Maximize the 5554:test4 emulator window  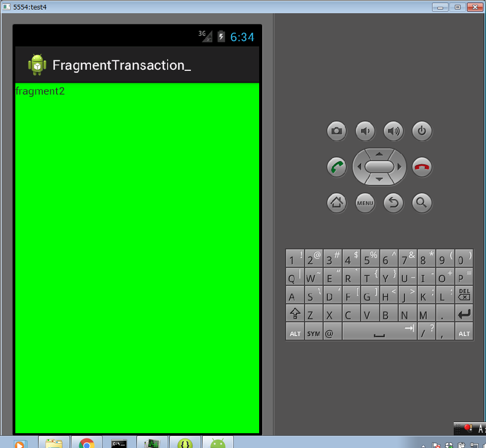tap(457, 7)
